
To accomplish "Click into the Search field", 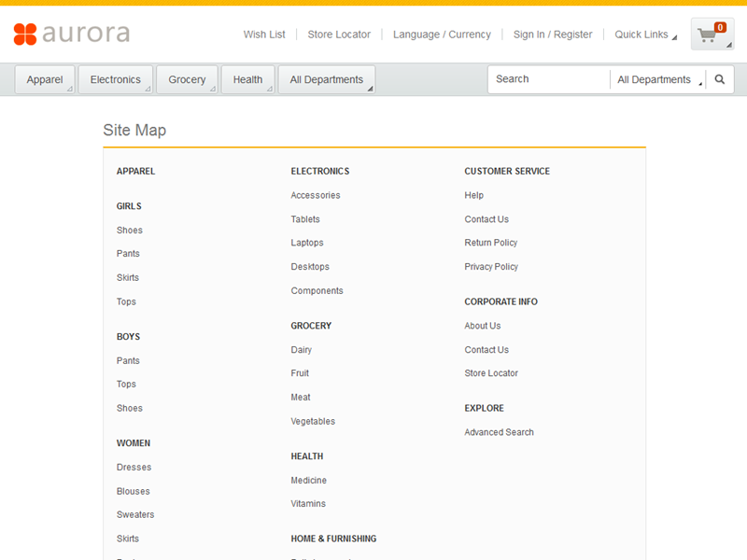I will [548, 79].
